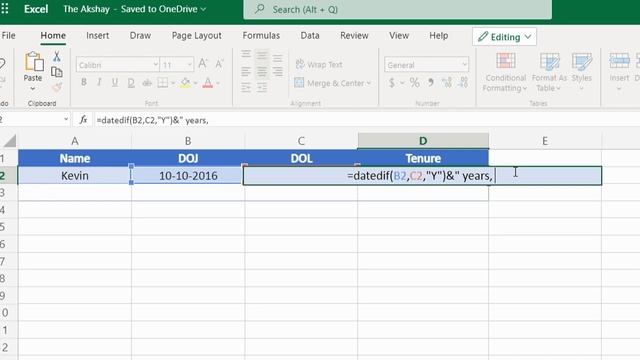
Task: Toggle Bold formatting
Action: tap(84, 82)
